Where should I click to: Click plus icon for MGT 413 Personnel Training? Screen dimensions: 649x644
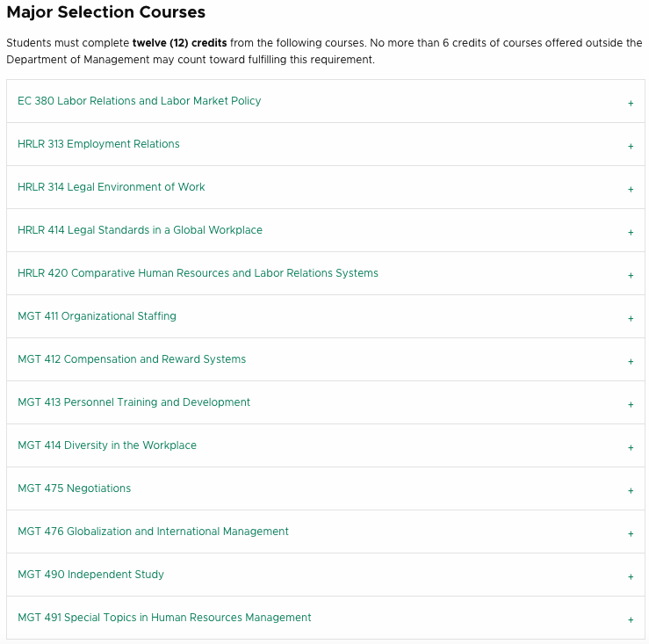coord(631,405)
